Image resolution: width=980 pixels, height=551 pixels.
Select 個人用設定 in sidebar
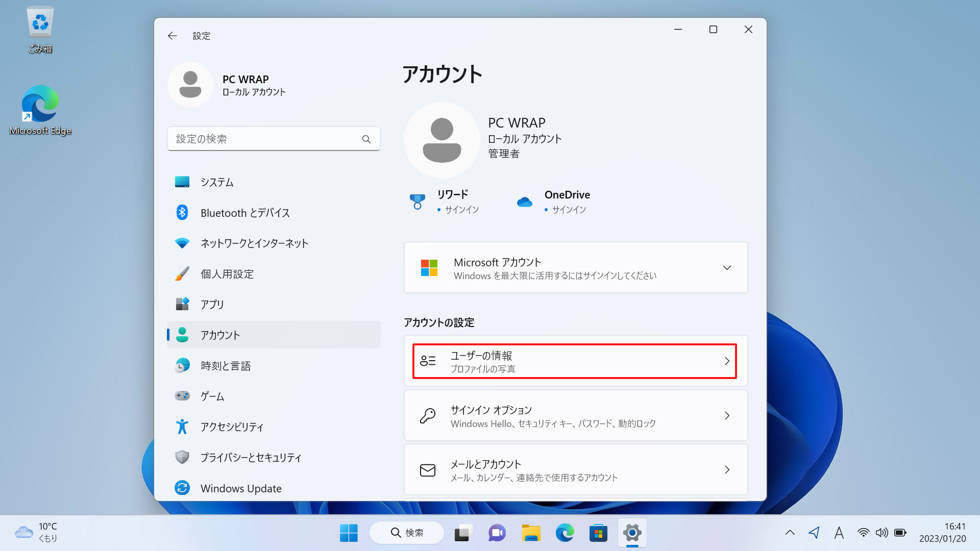tap(274, 274)
